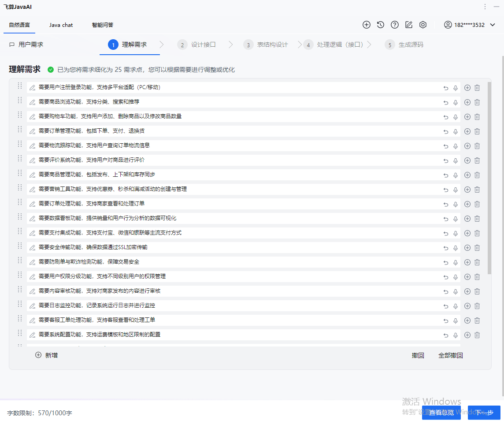Add a row after 数据看板功能 requirement
This screenshot has height=421, width=504.
(x=467, y=219)
